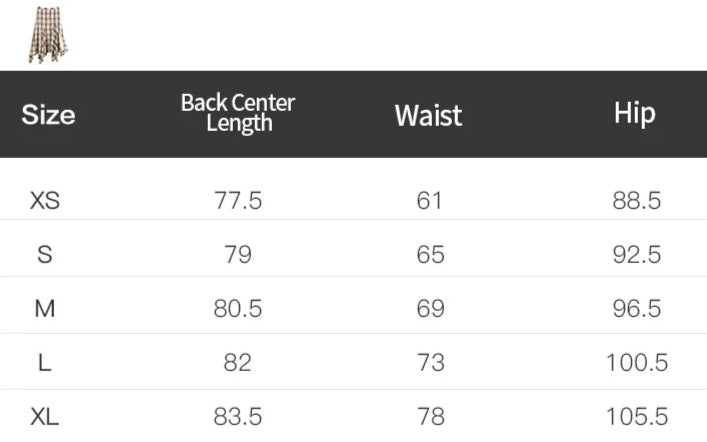Select the 61 waist value
The height and width of the screenshot is (442, 707).
pos(429,201)
